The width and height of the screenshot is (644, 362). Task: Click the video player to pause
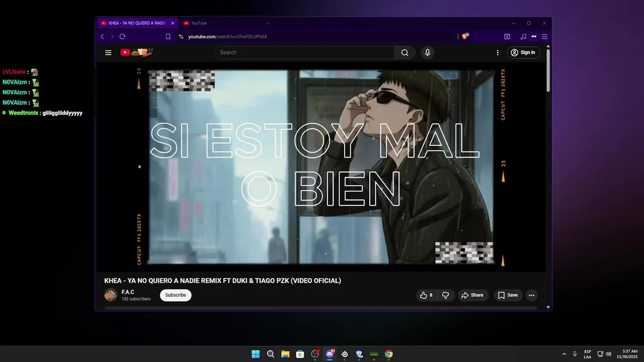click(321, 167)
